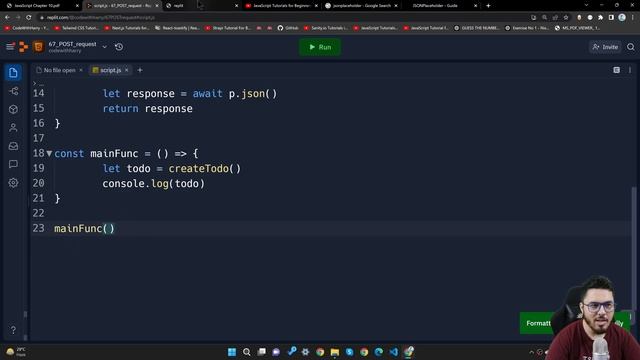The image size is (640, 360).
Task: Click line number 19 in gutter
Action: click(39, 168)
